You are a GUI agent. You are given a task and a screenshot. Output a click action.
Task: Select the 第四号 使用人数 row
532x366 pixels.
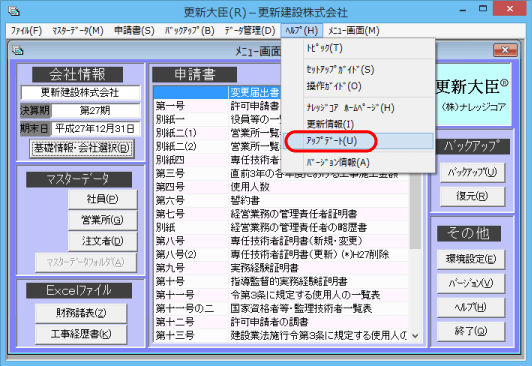pyautogui.click(x=282, y=187)
